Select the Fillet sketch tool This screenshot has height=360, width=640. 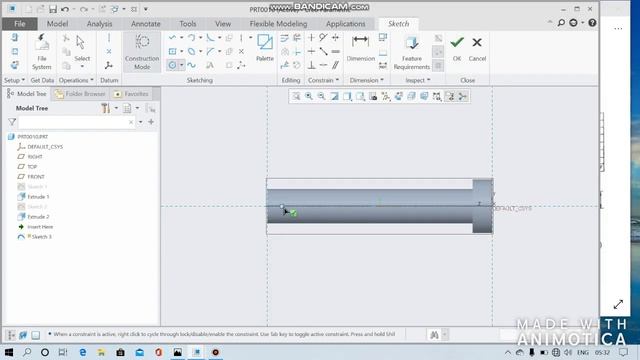click(x=210, y=38)
